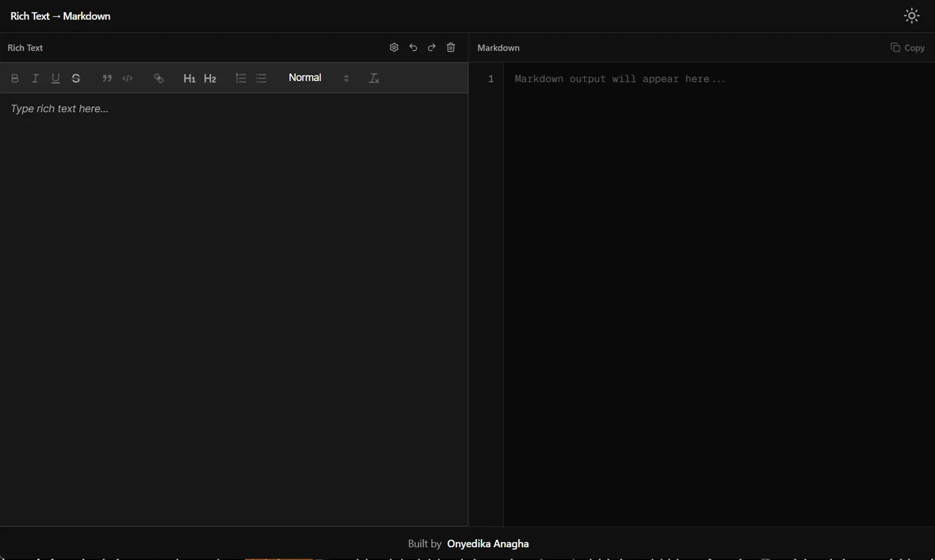Toggle underline formatting

(56, 78)
